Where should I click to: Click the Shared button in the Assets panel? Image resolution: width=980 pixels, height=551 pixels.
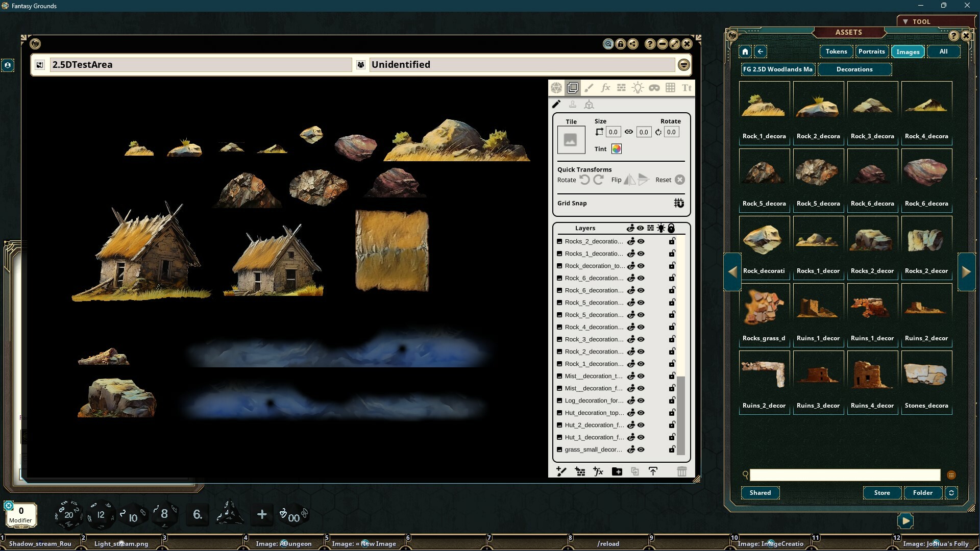pos(759,492)
